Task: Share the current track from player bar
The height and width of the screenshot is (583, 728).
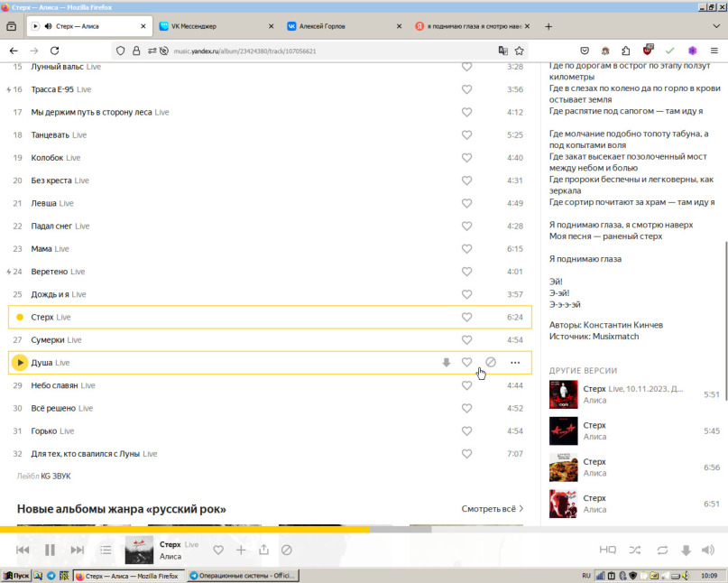Action: click(x=263, y=550)
